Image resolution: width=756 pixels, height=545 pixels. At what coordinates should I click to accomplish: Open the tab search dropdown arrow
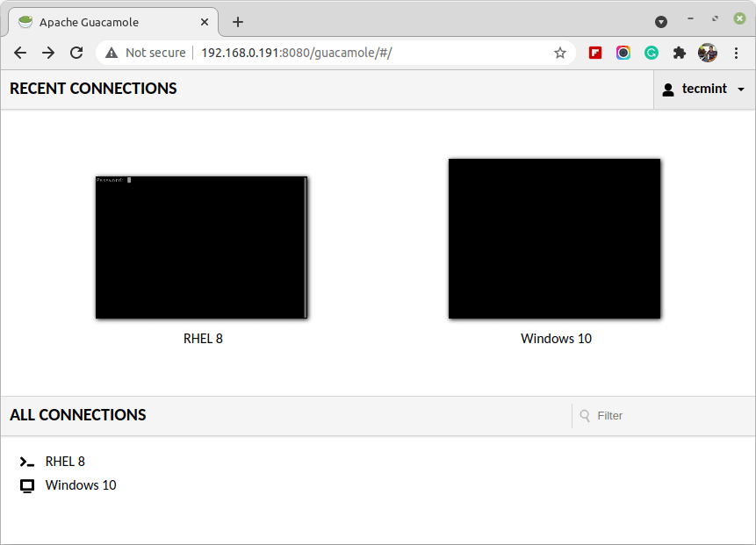[661, 22]
